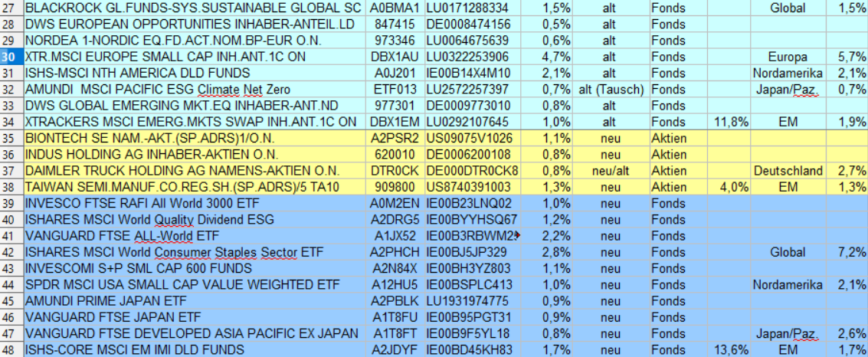Click the 4,0% cell in Taiwan Semi row

tap(729, 187)
